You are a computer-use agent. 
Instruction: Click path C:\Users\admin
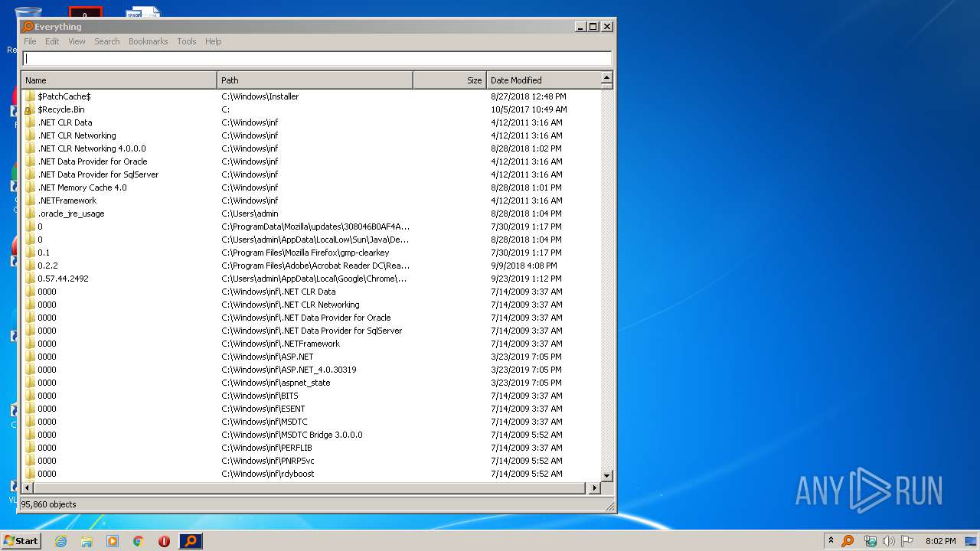point(250,214)
